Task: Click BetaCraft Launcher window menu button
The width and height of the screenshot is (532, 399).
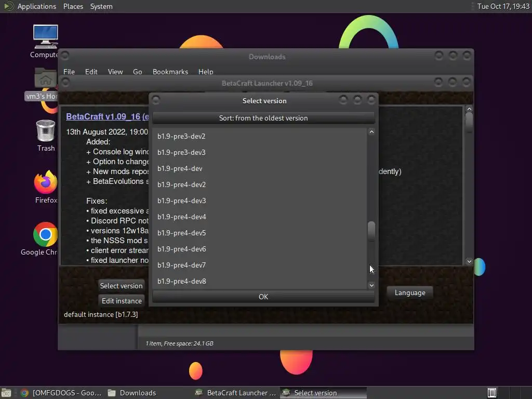Action: point(65,83)
